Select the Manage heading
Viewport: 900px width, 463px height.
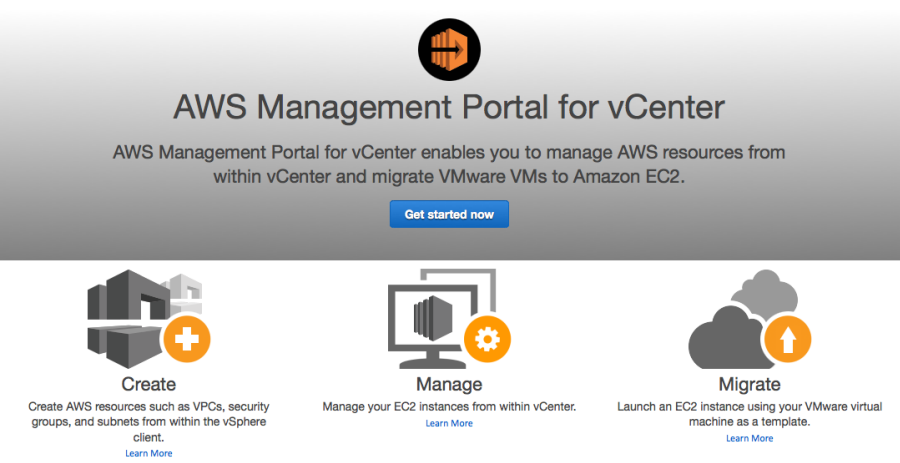click(x=449, y=384)
